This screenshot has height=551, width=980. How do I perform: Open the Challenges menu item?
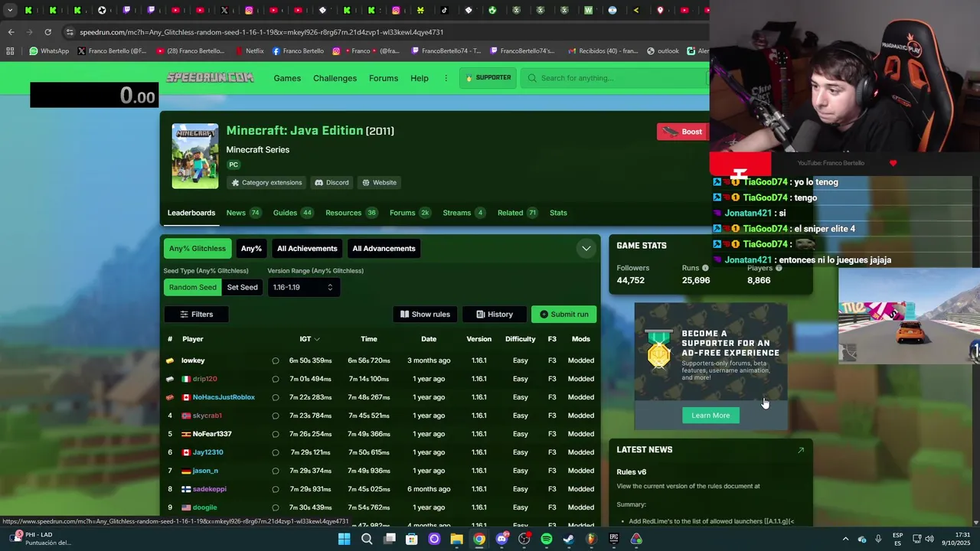coord(335,78)
